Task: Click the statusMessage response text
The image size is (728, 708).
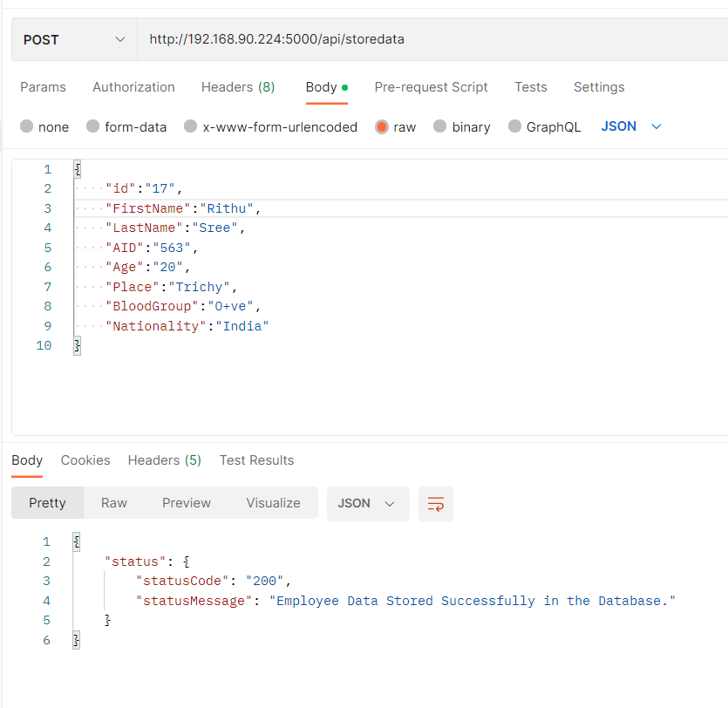Action: pyautogui.click(x=473, y=602)
